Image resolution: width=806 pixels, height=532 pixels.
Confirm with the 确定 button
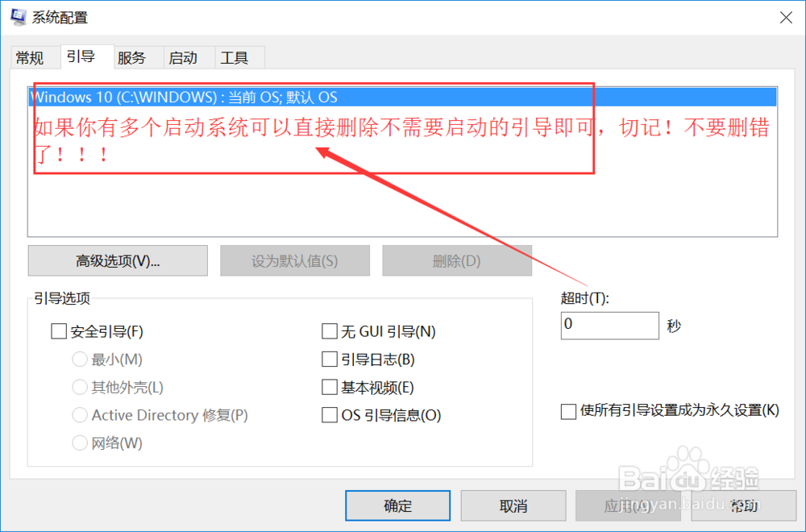398,505
